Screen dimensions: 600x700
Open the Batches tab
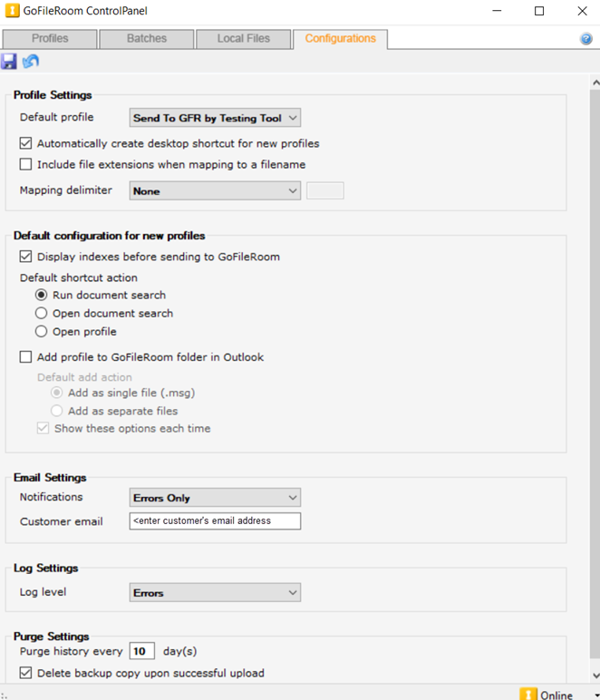click(x=146, y=39)
